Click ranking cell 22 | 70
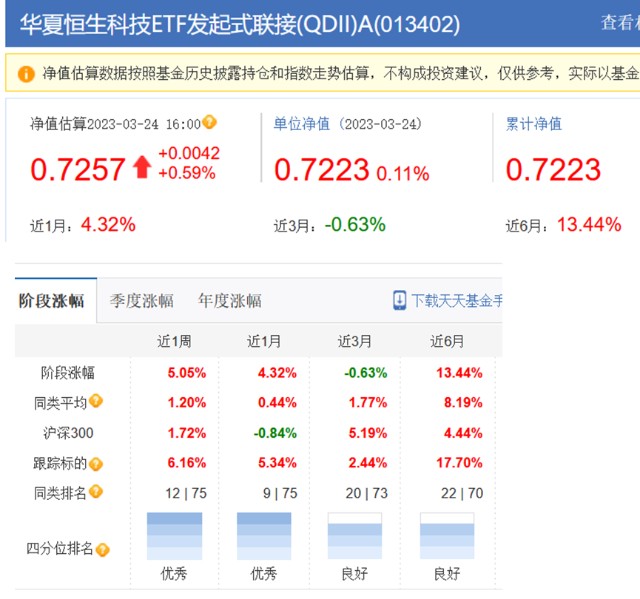 coord(462,493)
